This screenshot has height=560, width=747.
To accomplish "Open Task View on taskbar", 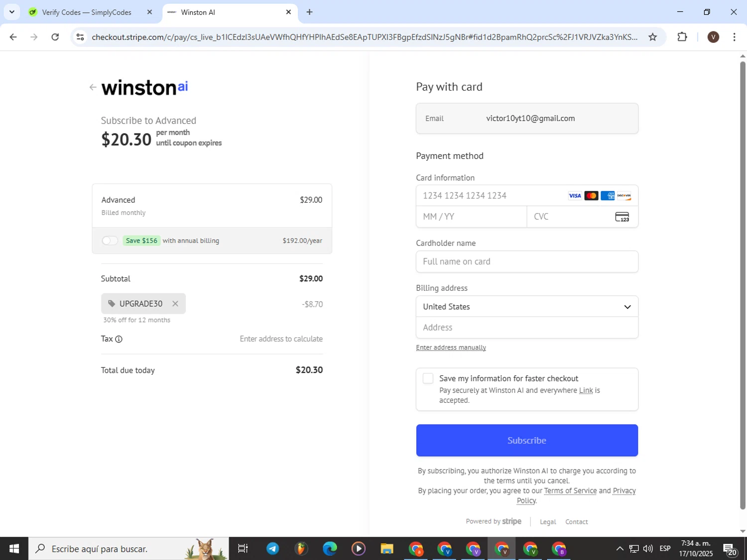I will coord(243,549).
